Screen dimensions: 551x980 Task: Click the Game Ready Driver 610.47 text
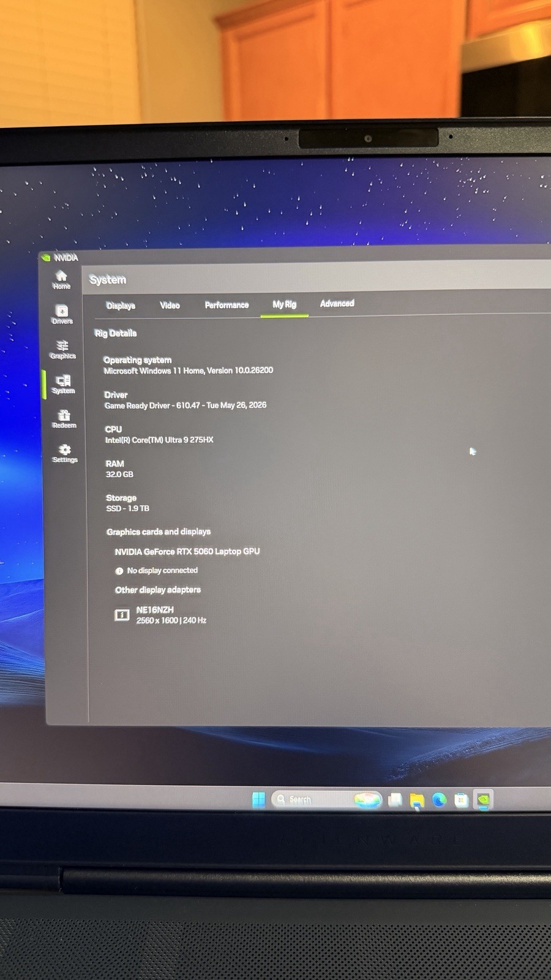(x=186, y=405)
